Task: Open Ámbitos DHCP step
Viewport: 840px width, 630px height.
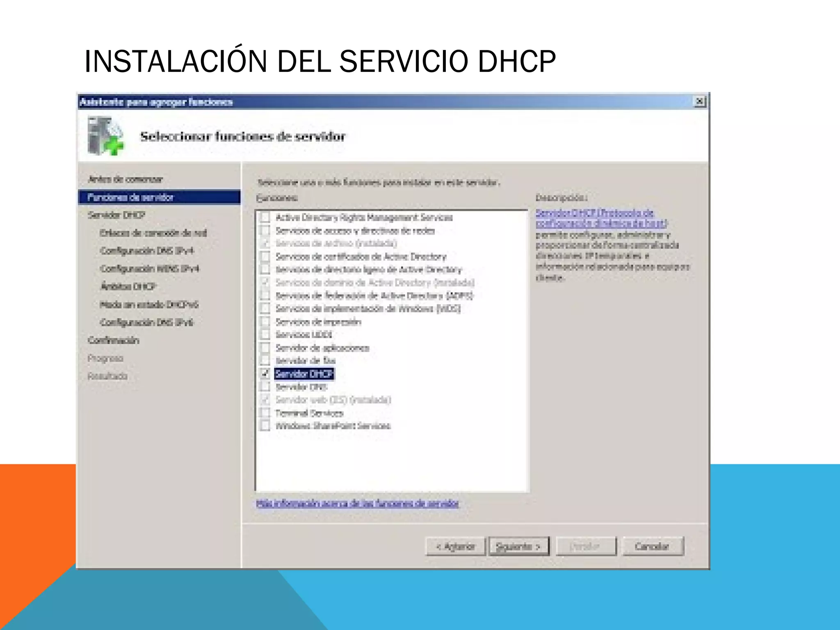Action: tap(128, 286)
